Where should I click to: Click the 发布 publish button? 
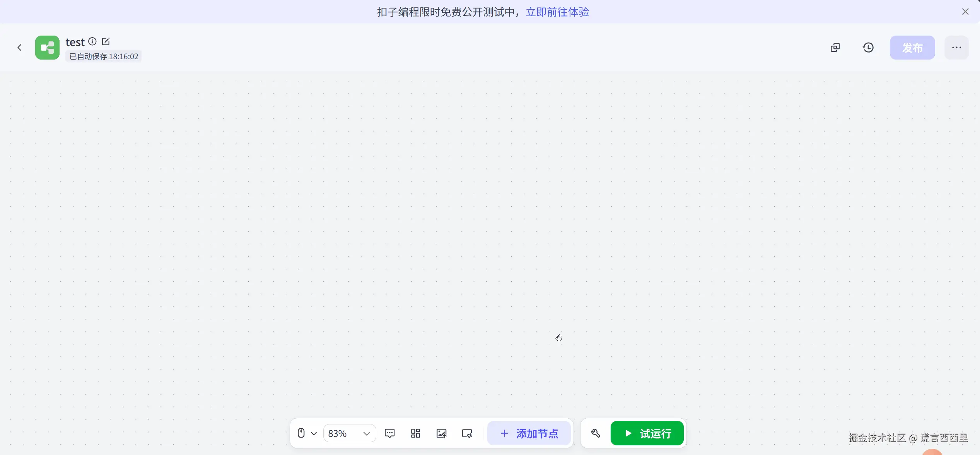[912, 48]
